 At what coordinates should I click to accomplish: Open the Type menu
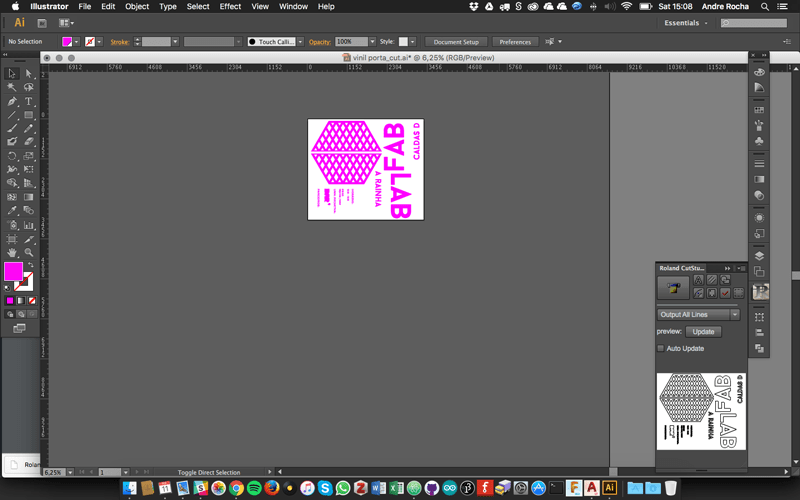167,7
